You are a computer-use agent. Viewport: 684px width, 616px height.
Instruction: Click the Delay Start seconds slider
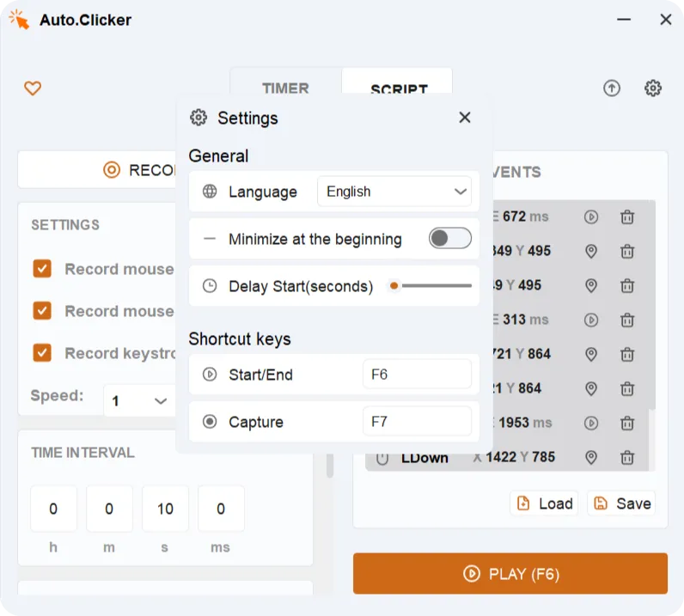[431, 286]
